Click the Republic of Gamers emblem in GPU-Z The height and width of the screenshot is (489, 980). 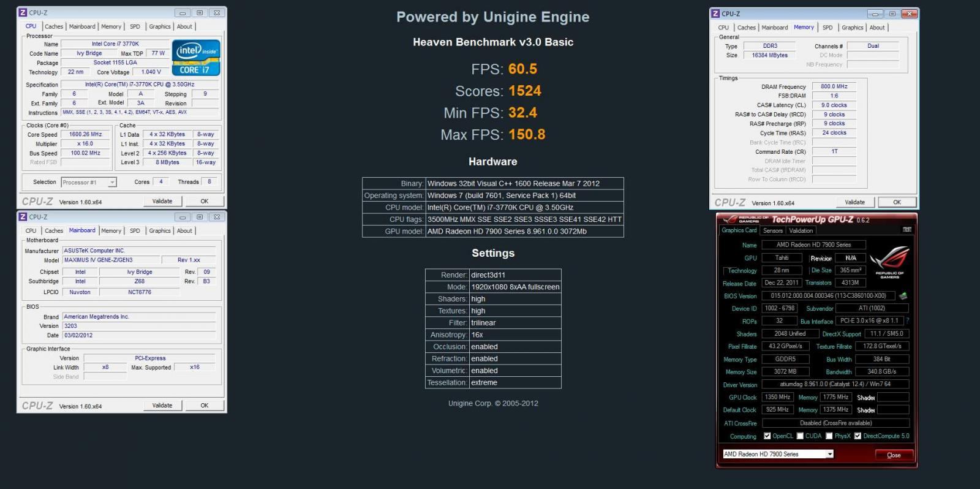[x=889, y=262]
